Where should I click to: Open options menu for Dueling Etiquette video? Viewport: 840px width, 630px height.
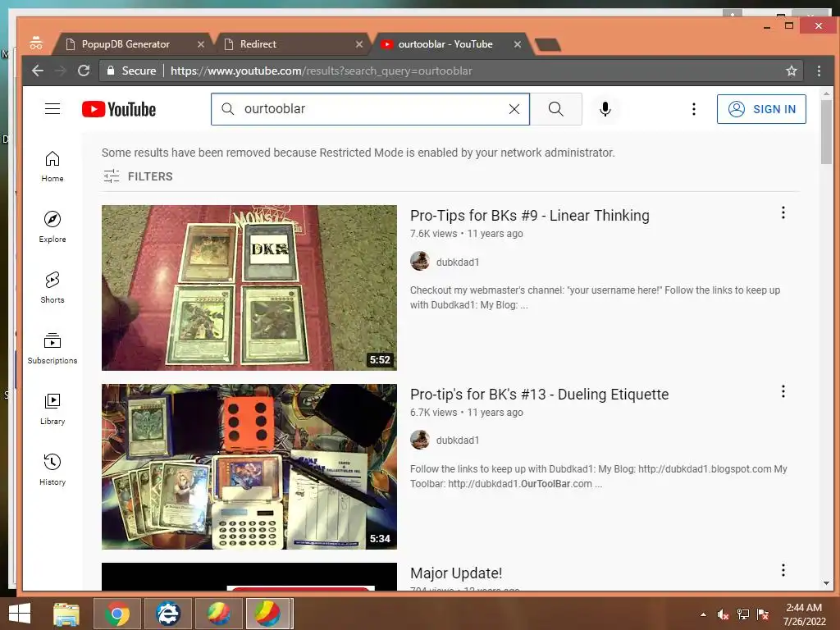click(783, 391)
